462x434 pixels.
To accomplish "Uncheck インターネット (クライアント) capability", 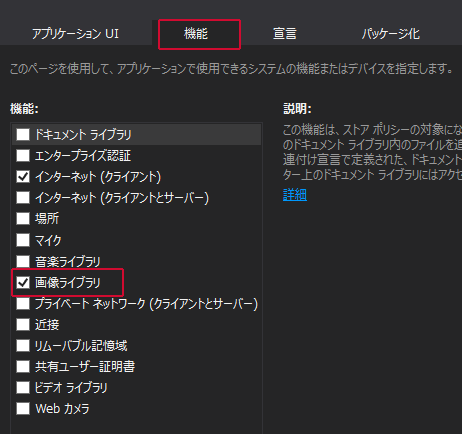I will pyautogui.click(x=23, y=176).
